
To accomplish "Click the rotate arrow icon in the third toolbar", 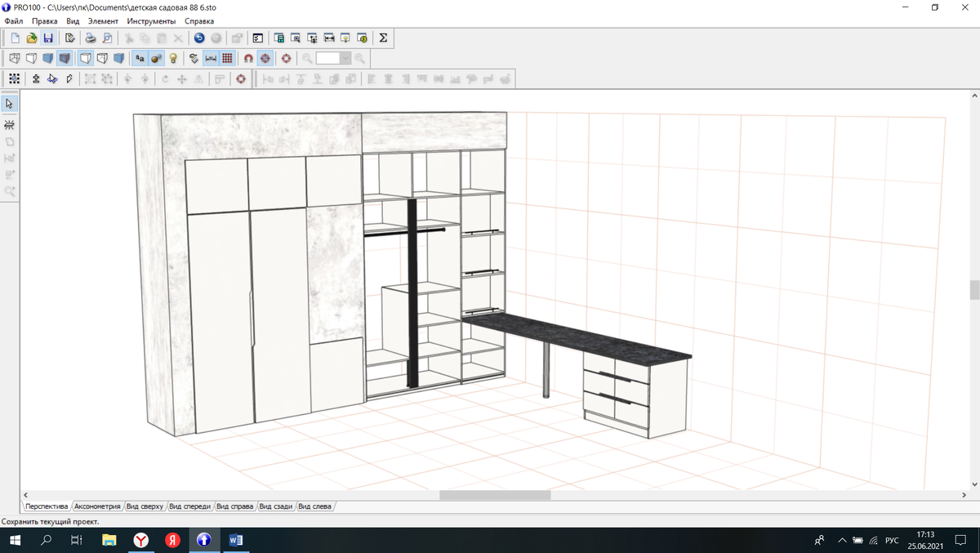I will (166, 79).
